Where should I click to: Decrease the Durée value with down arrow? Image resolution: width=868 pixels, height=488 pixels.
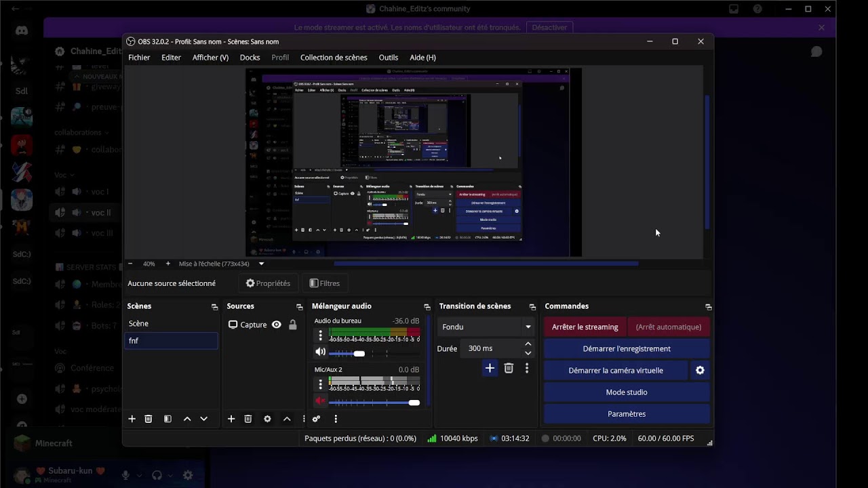click(528, 353)
